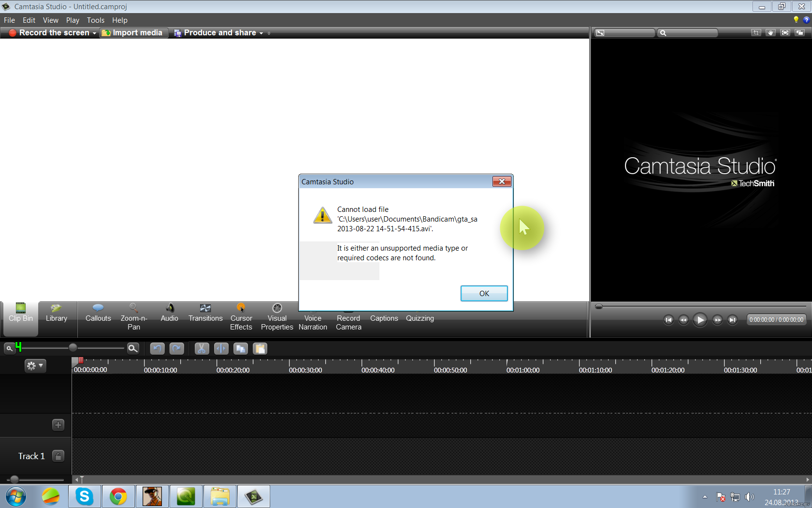The width and height of the screenshot is (812, 508).
Task: Open the Play menu
Action: pyautogui.click(x=72, y=20)
